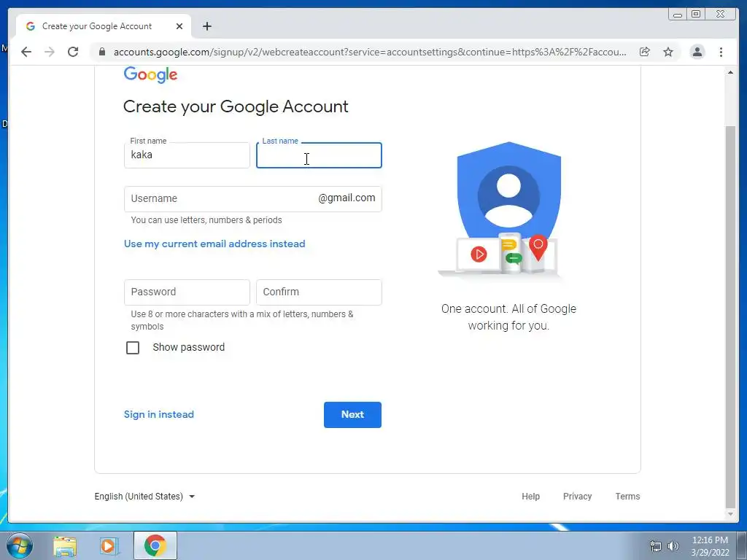Click the Chrome taskbar icon

tap(155, 545)
